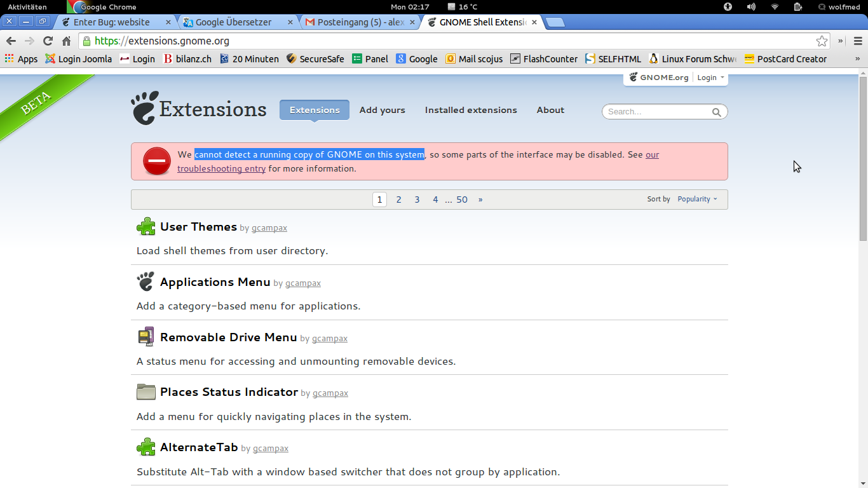Go to the browser home page icon
Viewport: 868px width, 488px height.
[x=66, y=41]
